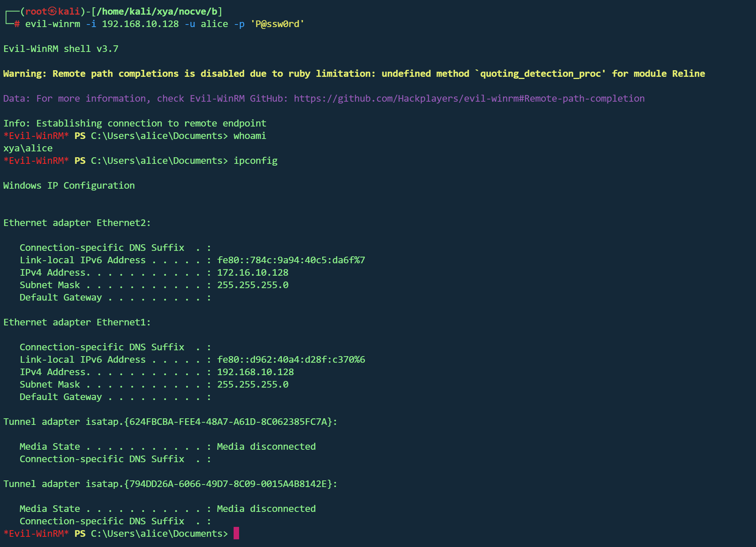
Task: Click the IPv4 address 172.16.10.128
Action: point(253,272)
